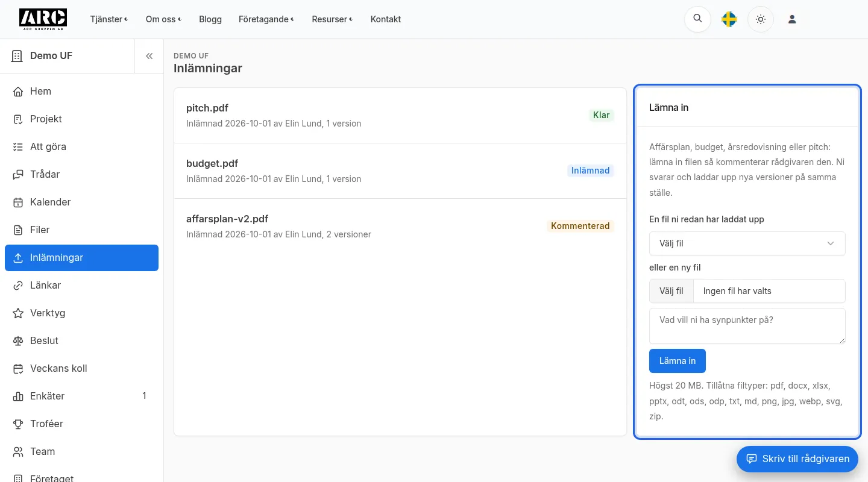Expand the Om oss menu
The height and width of the screenshot is (482, 868).
[163, 19]
